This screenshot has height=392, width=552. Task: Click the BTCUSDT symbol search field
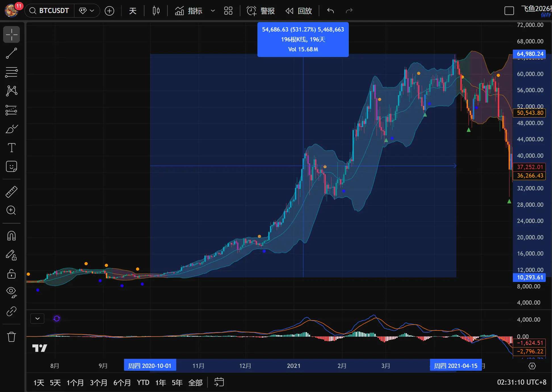pos(50,11)
